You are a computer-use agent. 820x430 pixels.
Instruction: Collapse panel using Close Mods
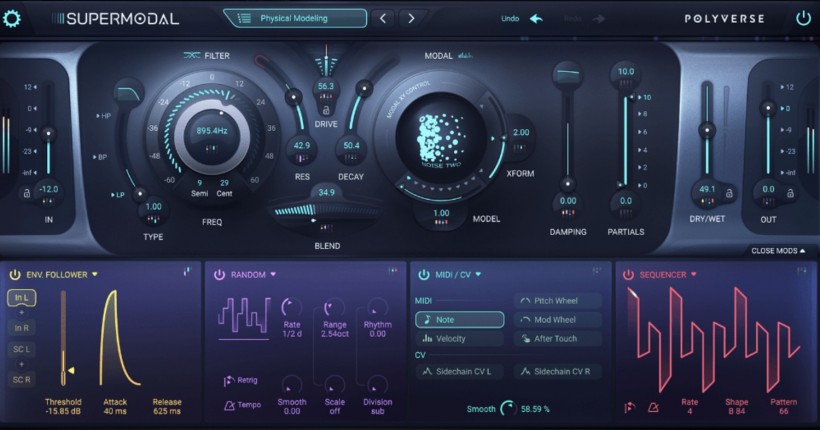[x=778, y=251]
